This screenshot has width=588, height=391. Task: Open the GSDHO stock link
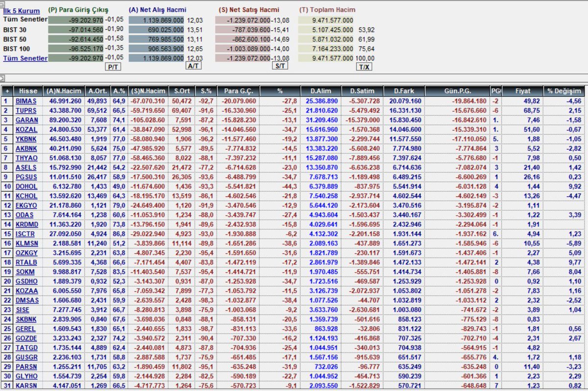pos(26,280)
